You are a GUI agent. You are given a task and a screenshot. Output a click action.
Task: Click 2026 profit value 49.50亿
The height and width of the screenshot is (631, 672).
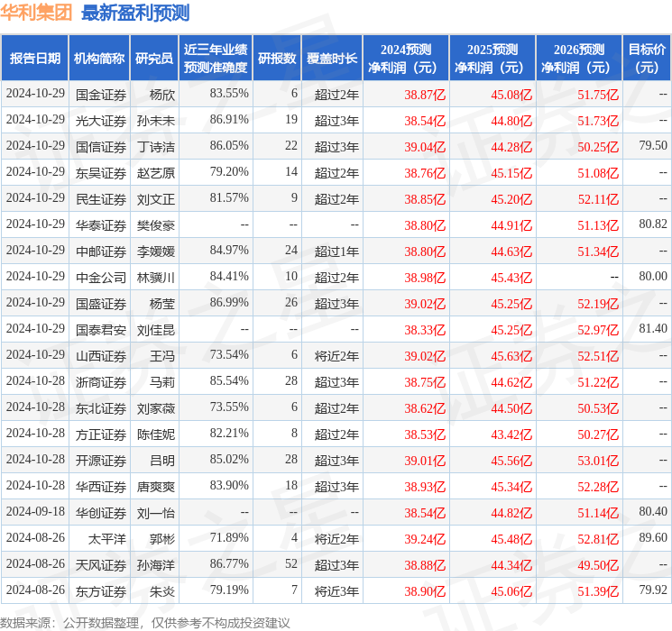(x=598, y=565)
